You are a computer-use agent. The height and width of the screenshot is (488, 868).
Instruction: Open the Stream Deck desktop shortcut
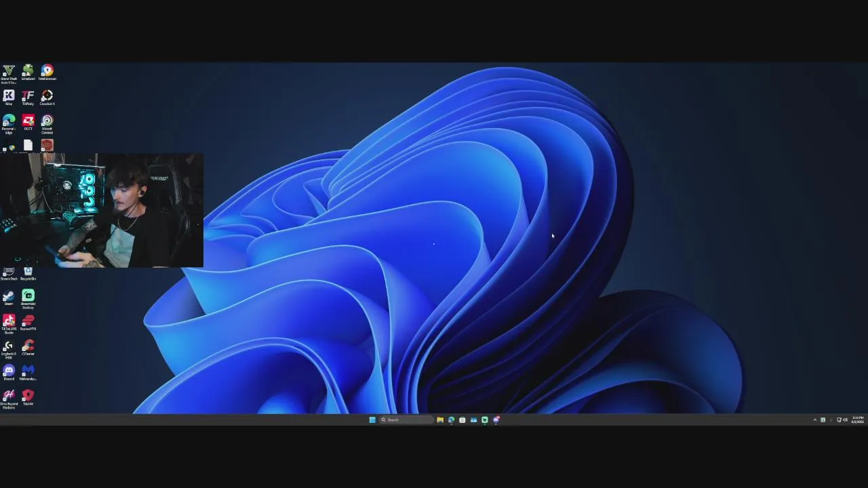(x=9, y=273)
